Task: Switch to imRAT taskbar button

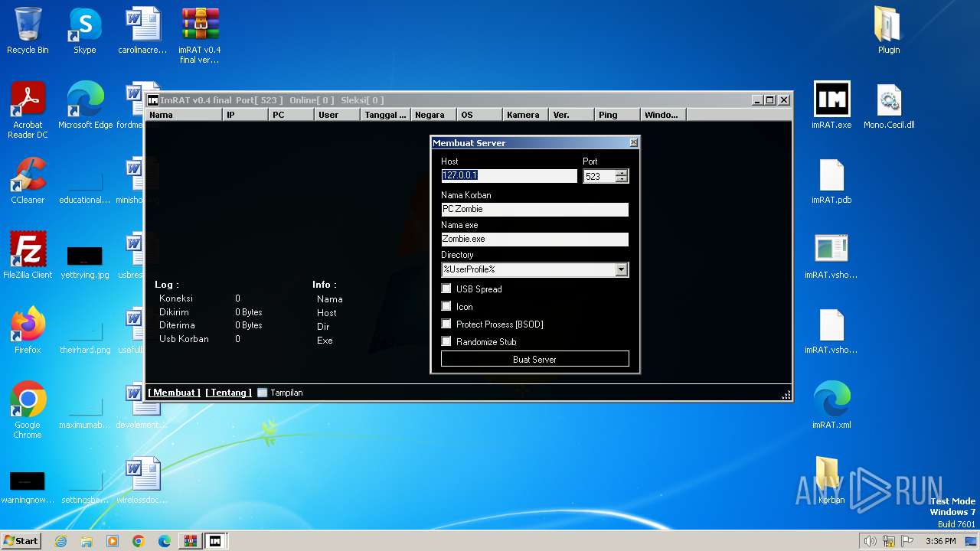Action: pos(215,541)
